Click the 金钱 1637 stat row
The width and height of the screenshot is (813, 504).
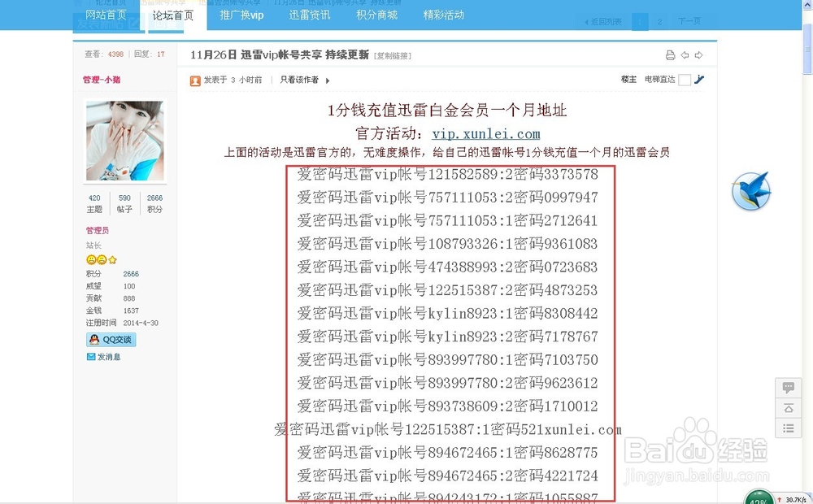click(112, 311)
